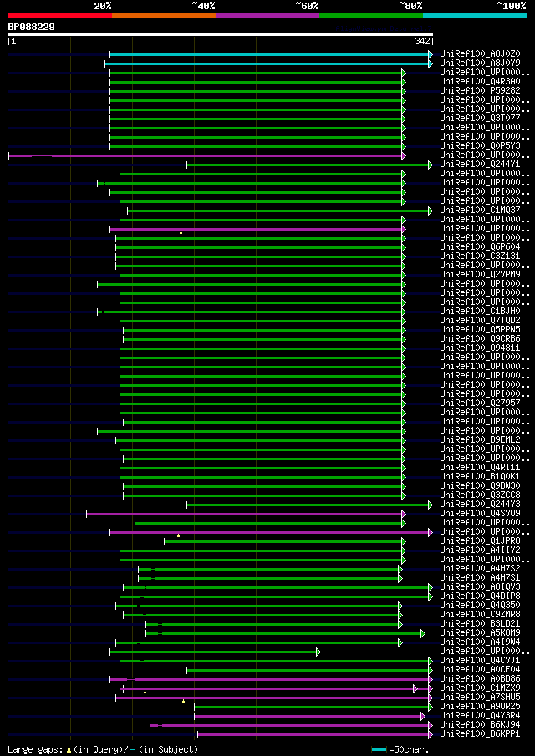
Task: Click the white BP088229 query sequence bar
Action: (221, 34)
